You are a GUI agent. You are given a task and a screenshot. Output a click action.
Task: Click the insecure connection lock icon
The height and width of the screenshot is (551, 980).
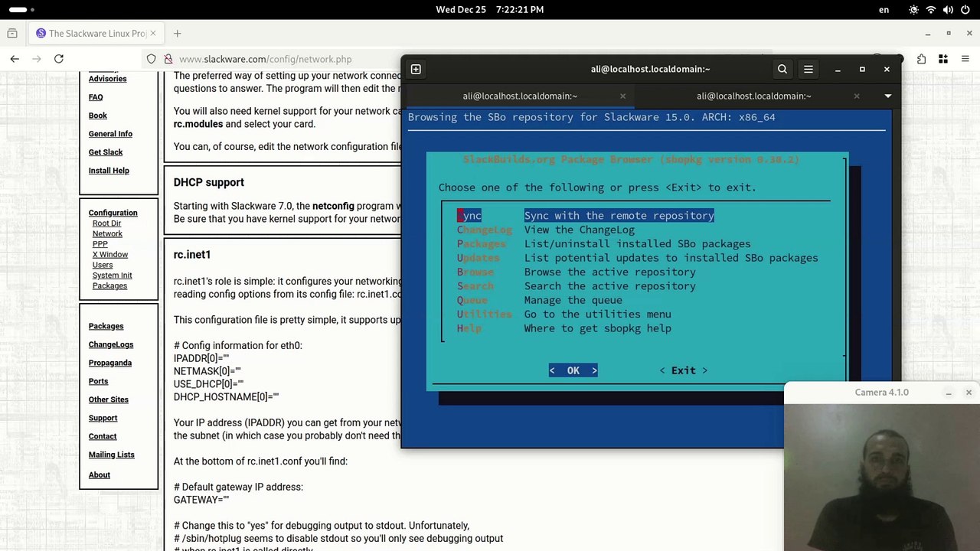click(x=168, y=59)
